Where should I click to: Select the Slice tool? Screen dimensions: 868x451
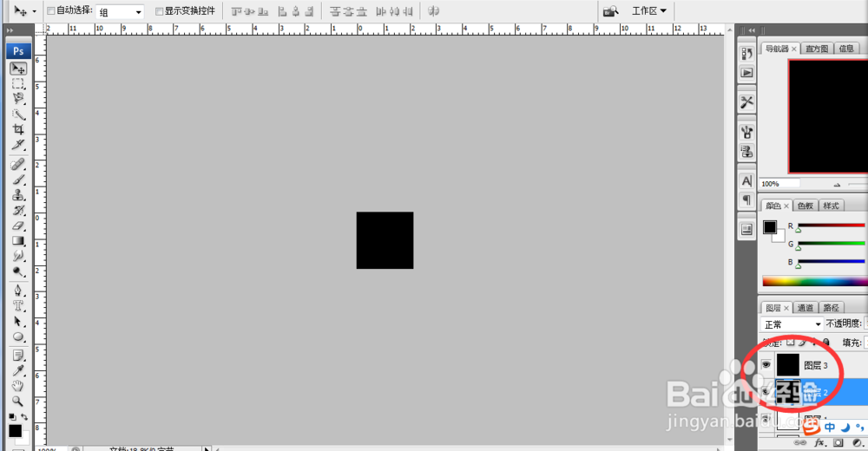[x=18, y=145]
